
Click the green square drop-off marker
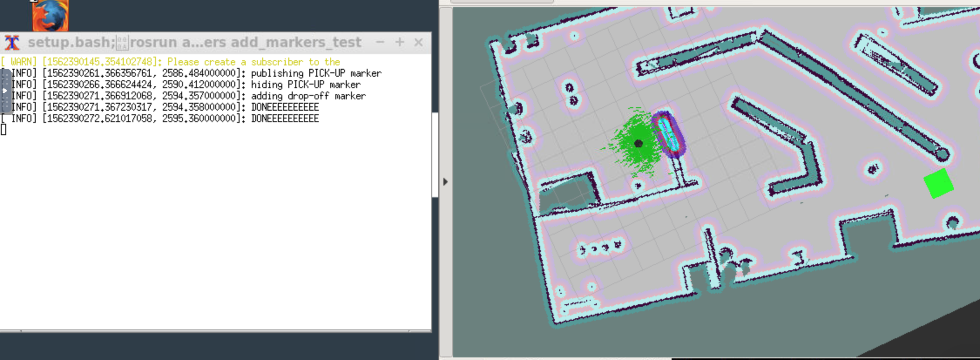tap(939, 183)
